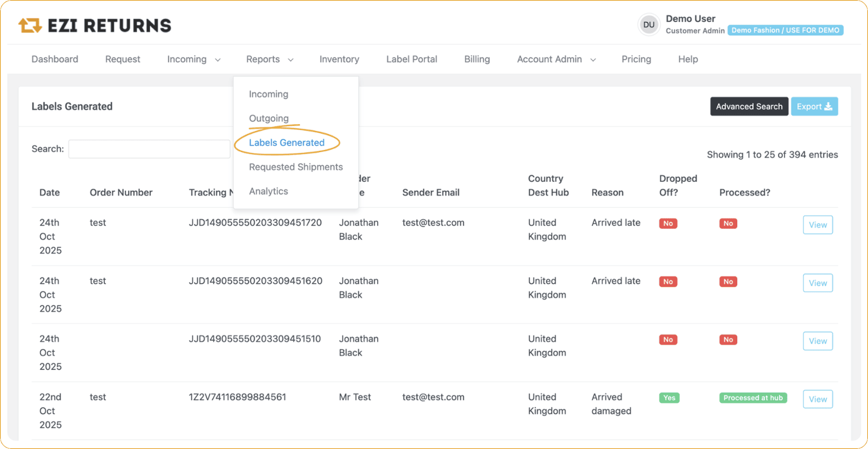Click the EZI Returns logo icon
The height and width of the screenshot is (449, 868).
point(30,25)
